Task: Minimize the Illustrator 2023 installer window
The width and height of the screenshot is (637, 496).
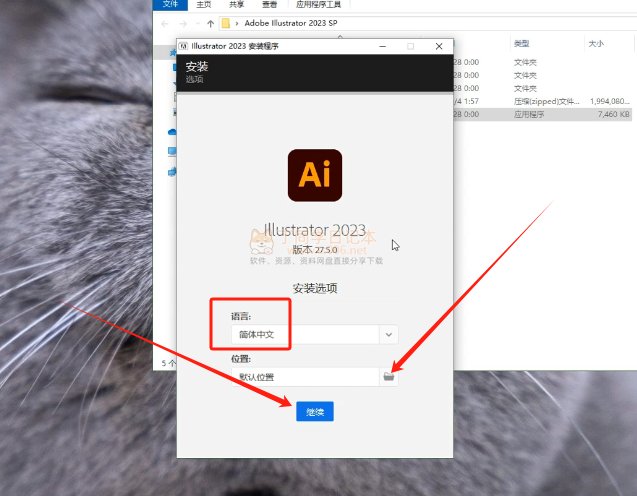Action: pyautogui.click(x=382, y=46)
